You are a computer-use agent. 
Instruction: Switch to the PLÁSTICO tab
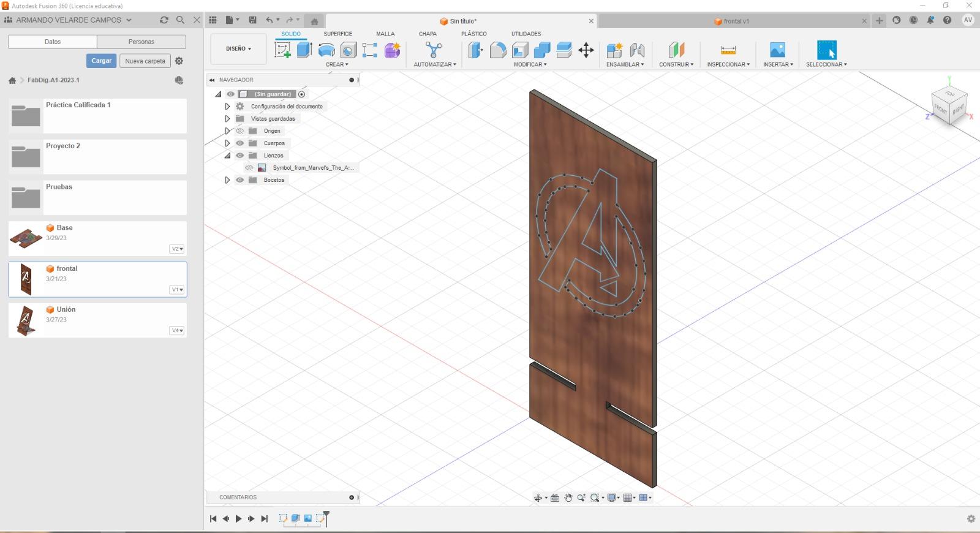tap(474, 34)
